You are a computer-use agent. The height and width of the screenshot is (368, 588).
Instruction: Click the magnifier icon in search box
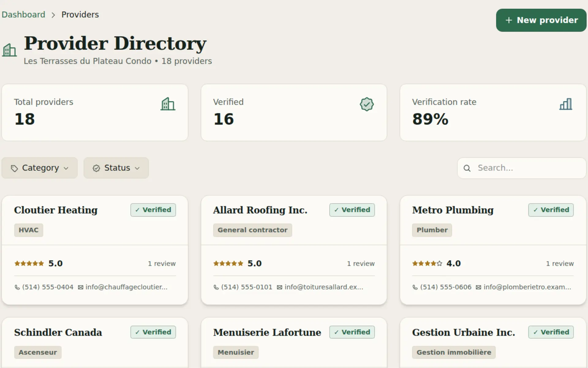coord(467,168)
